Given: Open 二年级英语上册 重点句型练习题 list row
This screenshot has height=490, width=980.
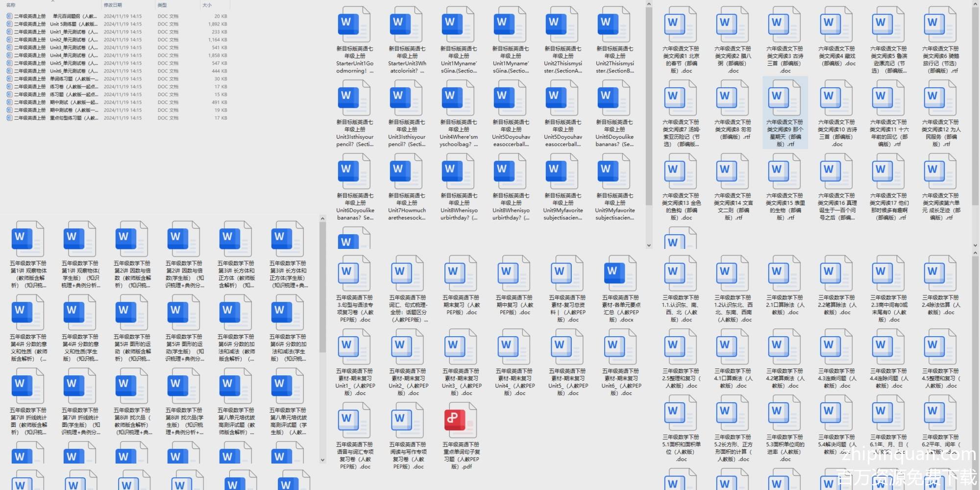Looking at the screenshot, I should 117,118.
